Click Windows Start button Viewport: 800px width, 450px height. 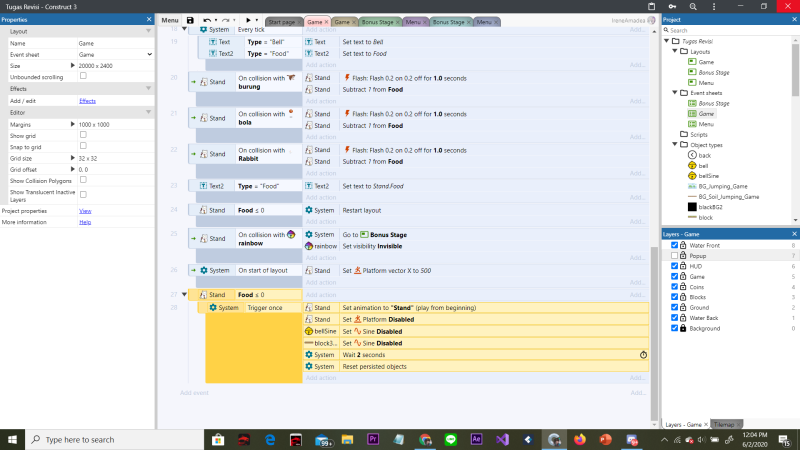click(x=12, y=439)
